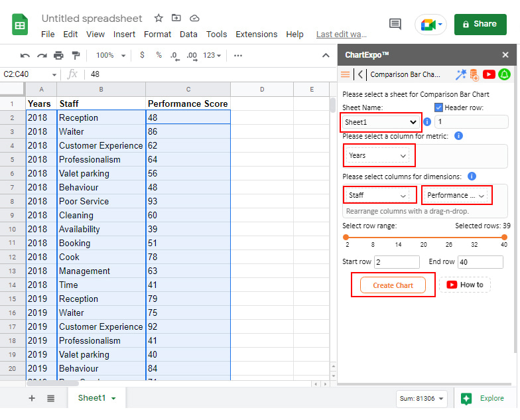Click info icon next to dimensions label

pos(472,176)
